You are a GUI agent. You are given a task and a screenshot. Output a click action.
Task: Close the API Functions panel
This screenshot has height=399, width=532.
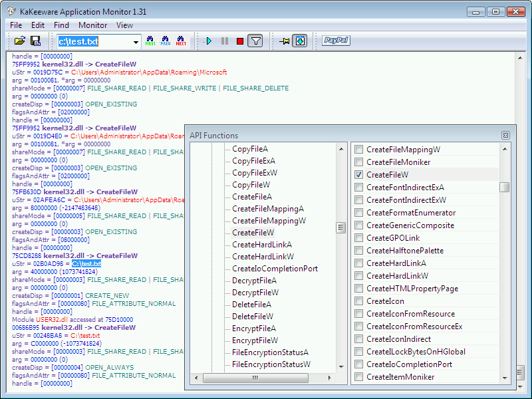tap(505, 136)
